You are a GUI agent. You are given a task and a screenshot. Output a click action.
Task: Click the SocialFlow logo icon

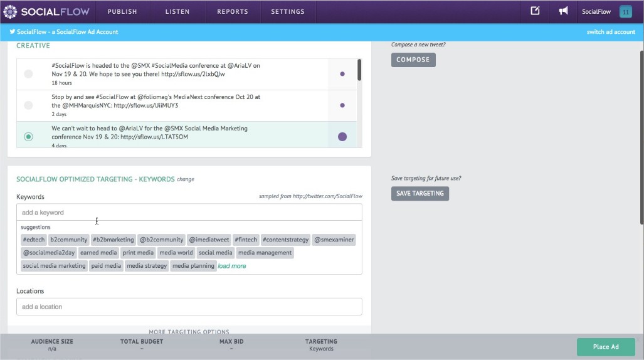point(10,11)
